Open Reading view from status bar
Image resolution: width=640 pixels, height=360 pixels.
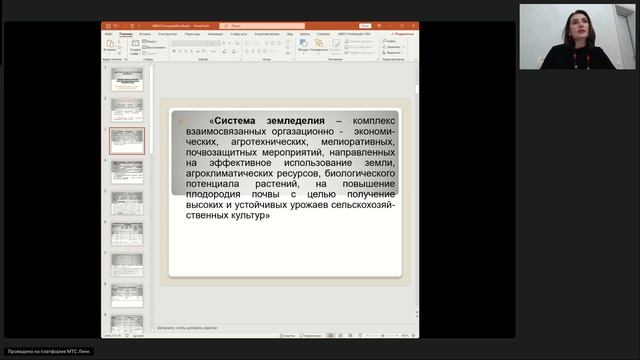tap(350, 336)
